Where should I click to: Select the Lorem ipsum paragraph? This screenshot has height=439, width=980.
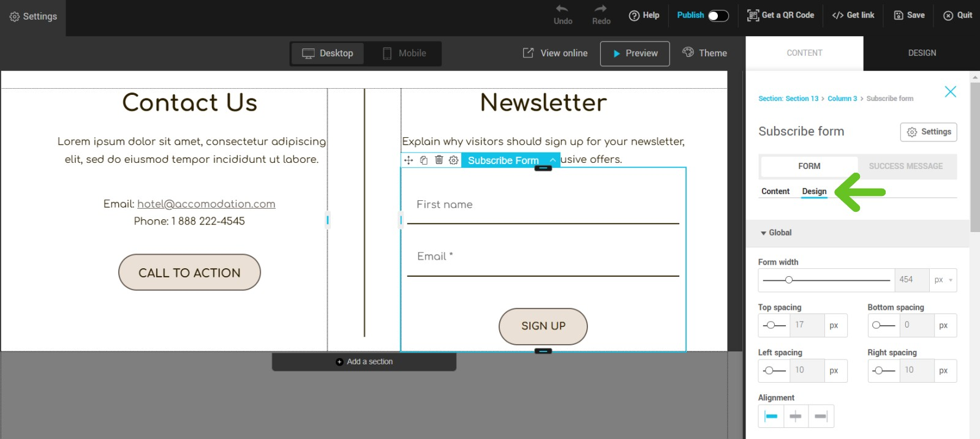(x=192, y=150)
